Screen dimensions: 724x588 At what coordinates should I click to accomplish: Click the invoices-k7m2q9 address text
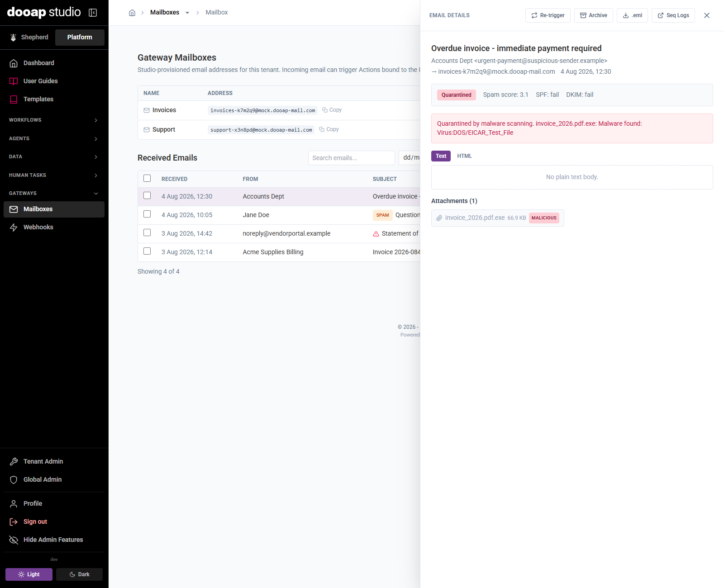tap(263, 110)
